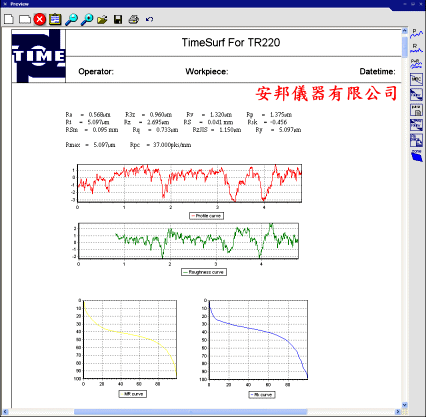The height and width of the screenshot is (417, 426).
Task: Click the TIME logo image
Action: [39, 56]
